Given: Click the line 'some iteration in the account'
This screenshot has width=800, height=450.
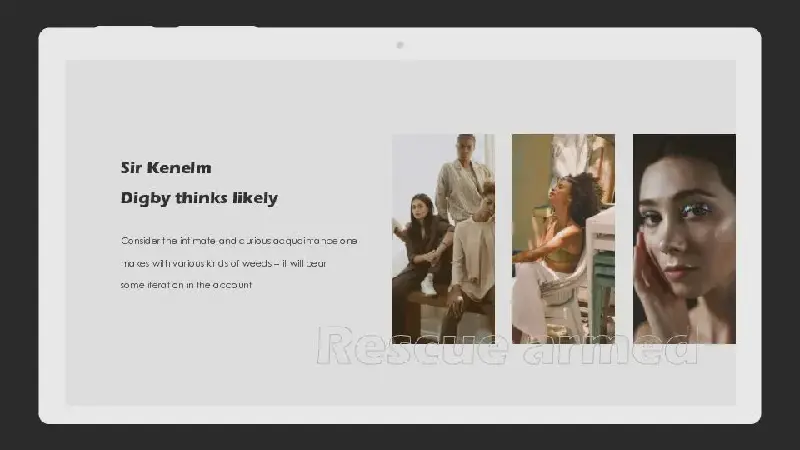Looking at the screenshot, I should pyautogui.click(x=186, y=285).
